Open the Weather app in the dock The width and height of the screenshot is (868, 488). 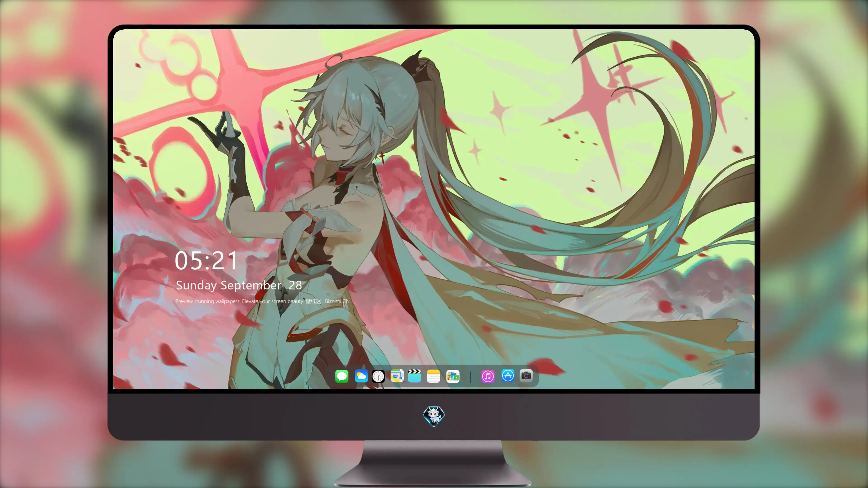[361, 376]
